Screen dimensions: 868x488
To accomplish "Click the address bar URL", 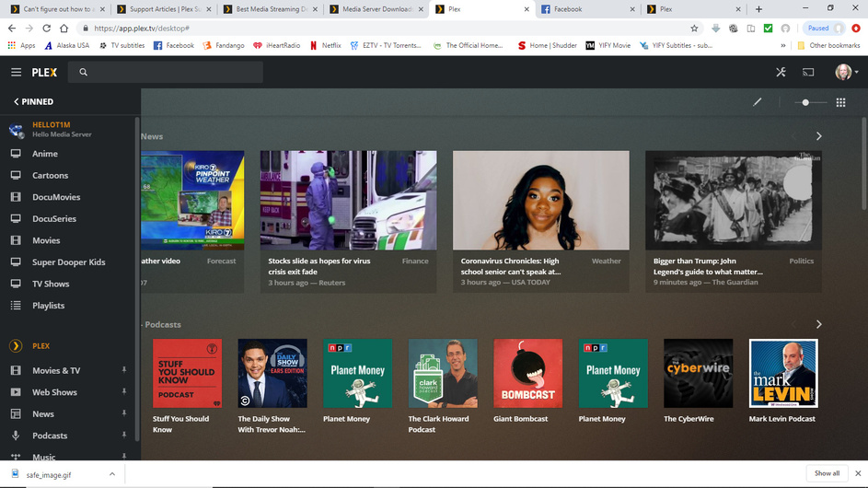I will [141, 29].
